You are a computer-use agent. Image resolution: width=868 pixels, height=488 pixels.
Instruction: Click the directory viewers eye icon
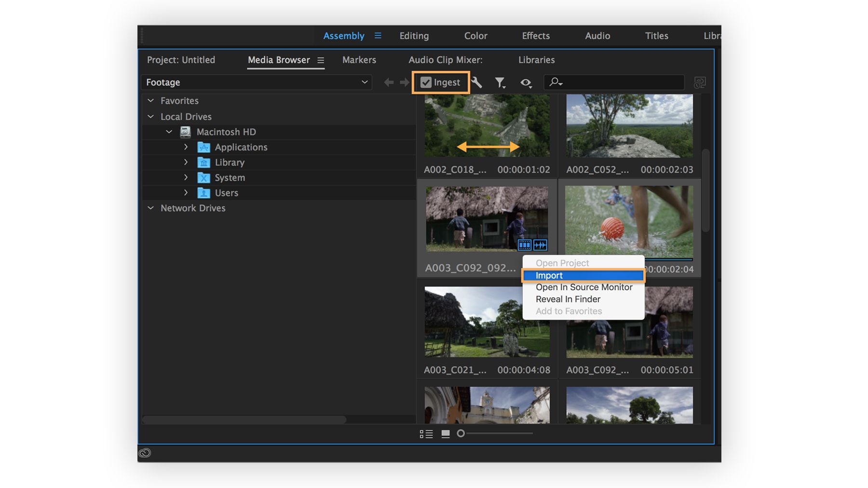(525, 83)
